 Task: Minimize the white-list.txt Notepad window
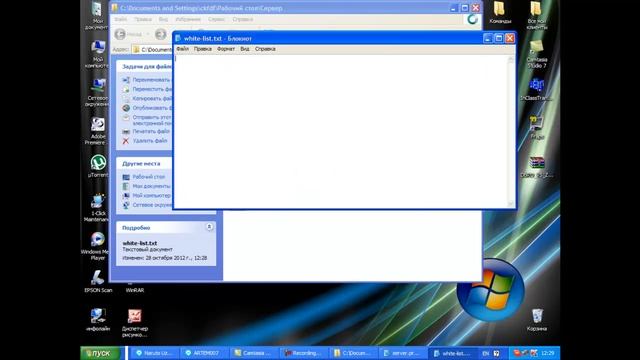[487, 38]
